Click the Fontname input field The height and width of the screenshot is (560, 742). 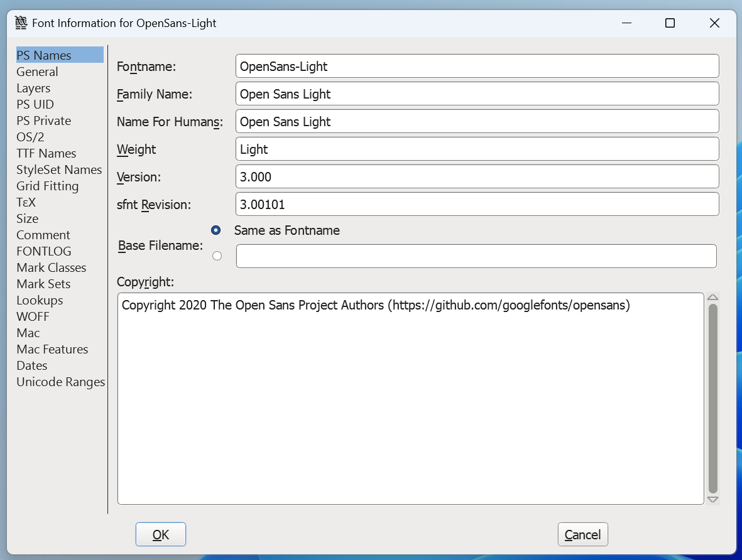(x=477, y=66)
